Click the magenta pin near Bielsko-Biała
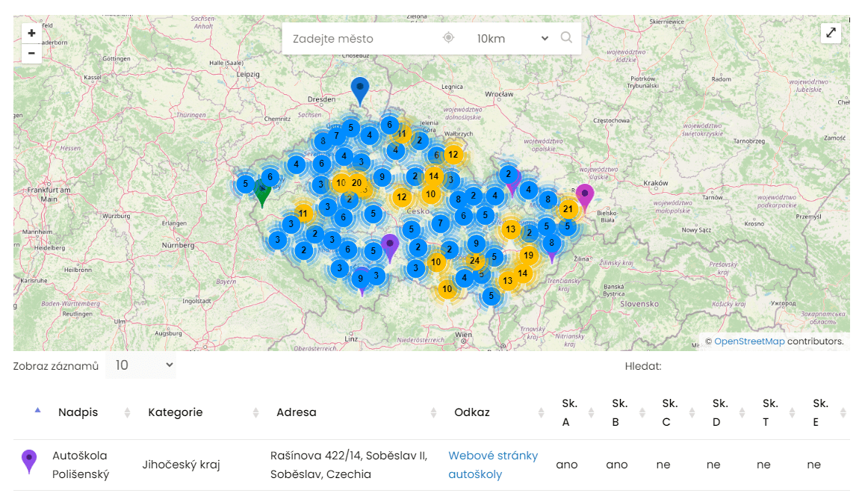 585,196
